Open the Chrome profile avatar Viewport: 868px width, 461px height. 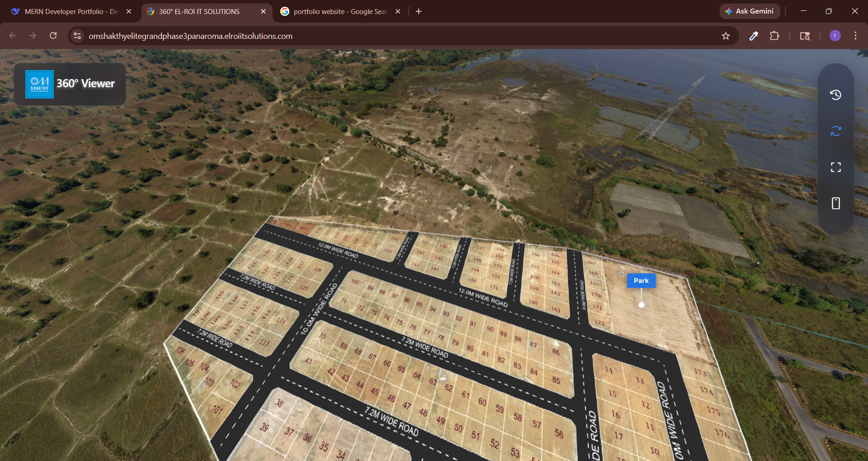click(x=835, y=36)
